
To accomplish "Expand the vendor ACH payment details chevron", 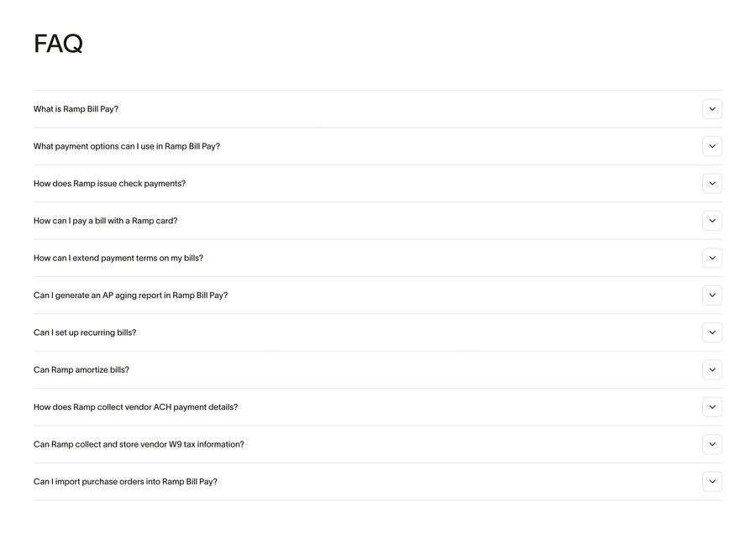I will pyautogui.click(x=712, y=406).
